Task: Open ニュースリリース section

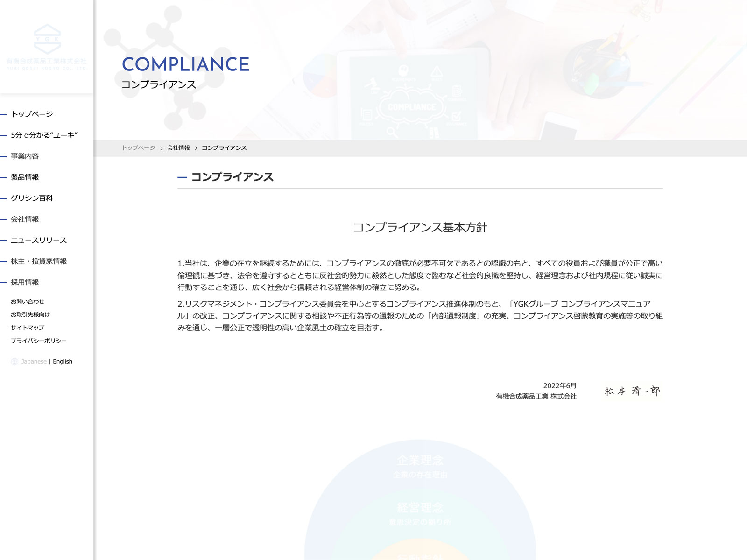Action: [x=39, y=240]
